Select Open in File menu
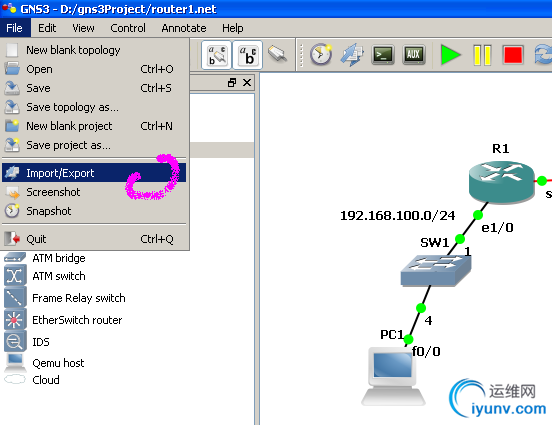Image resolution: width=552 pixels, height=425 pixels. [x=94, y=69]
